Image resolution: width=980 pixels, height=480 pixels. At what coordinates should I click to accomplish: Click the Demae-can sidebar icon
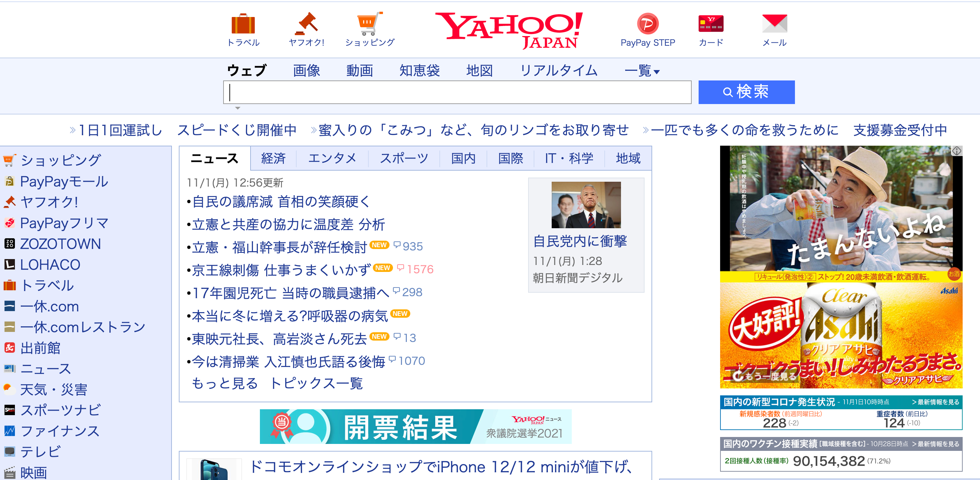[x=9, y=348]
